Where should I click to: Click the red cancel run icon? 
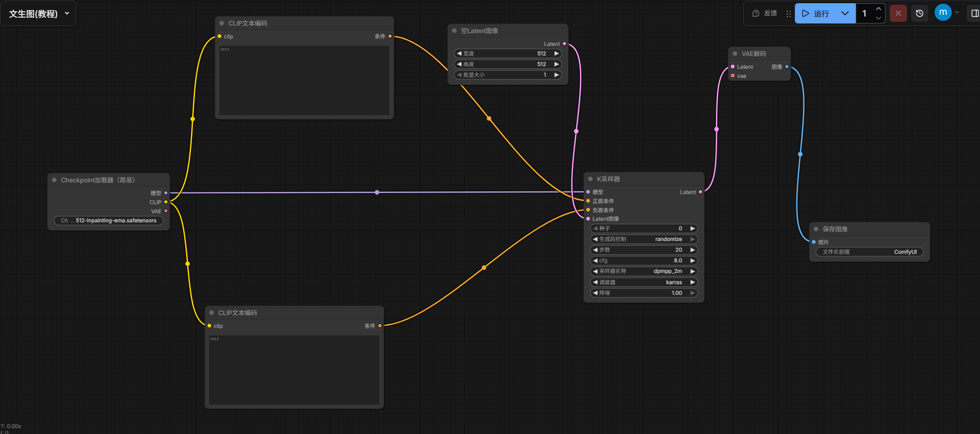click(x=898, y=13)
